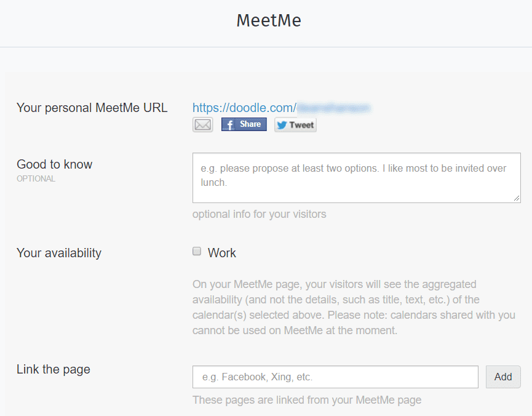Focus the Link the page input field
The width and height of the screenshot is (532, 416).
coord(335,377)
